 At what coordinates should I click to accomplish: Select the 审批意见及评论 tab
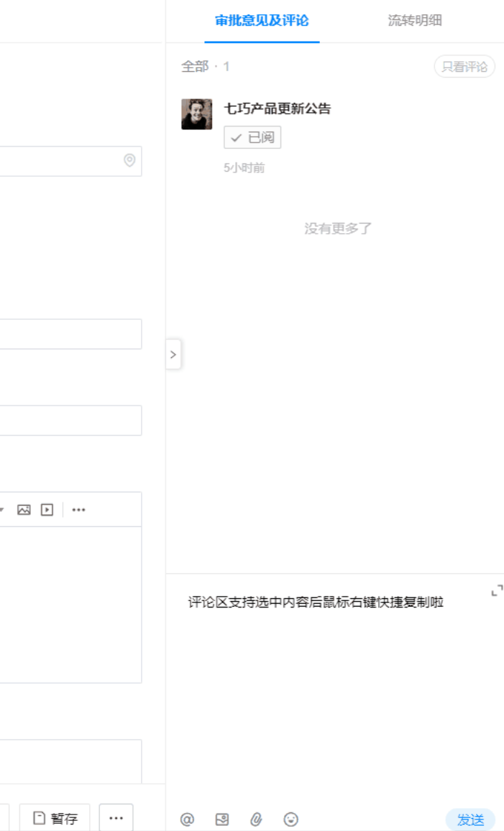[262, 21]
